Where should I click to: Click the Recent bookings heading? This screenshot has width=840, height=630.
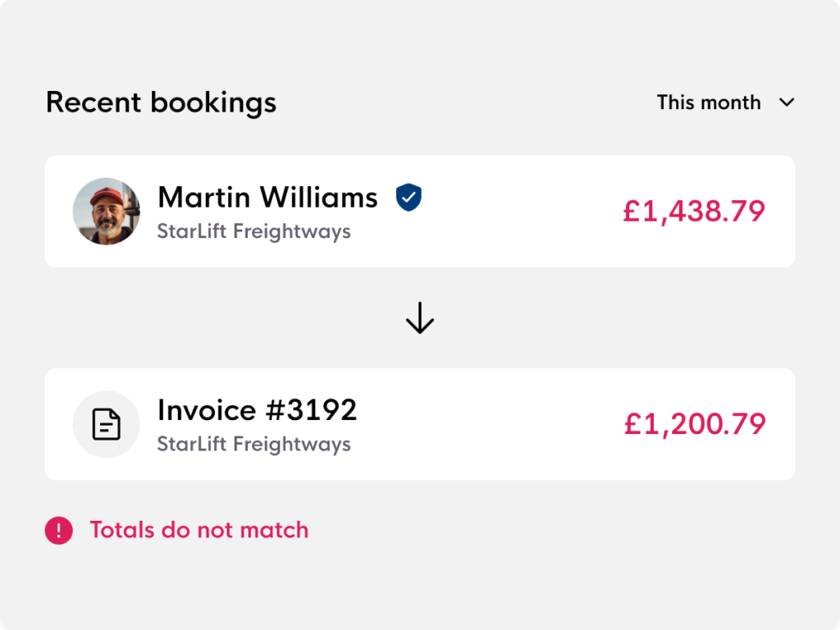(162, 103)
